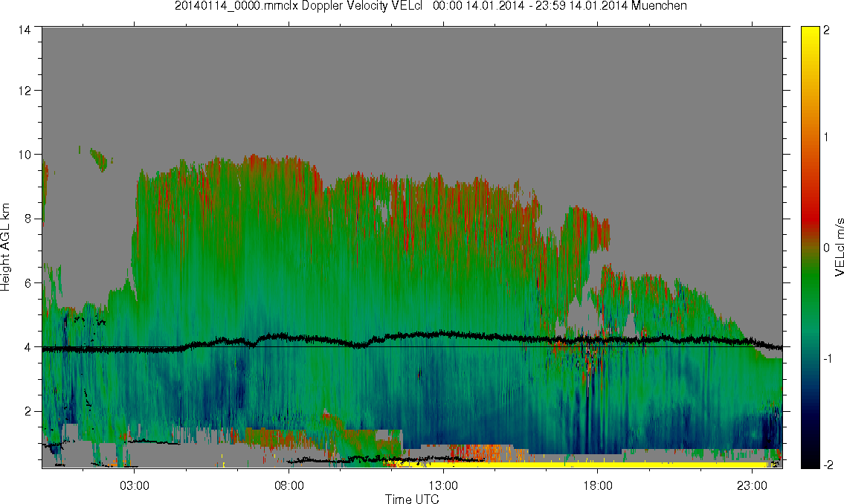Click the 'Height AGL km' axis label
This screenshot has height=504, width=844.
click(x=5, y=247)
